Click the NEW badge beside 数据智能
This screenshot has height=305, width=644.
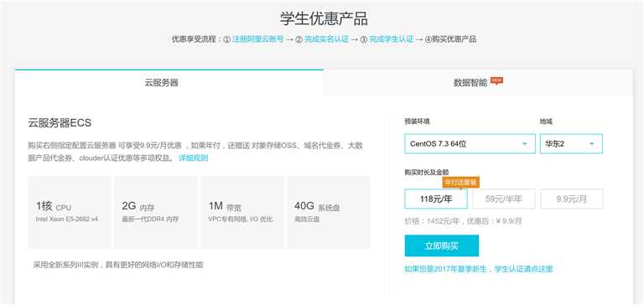(497, 80)
